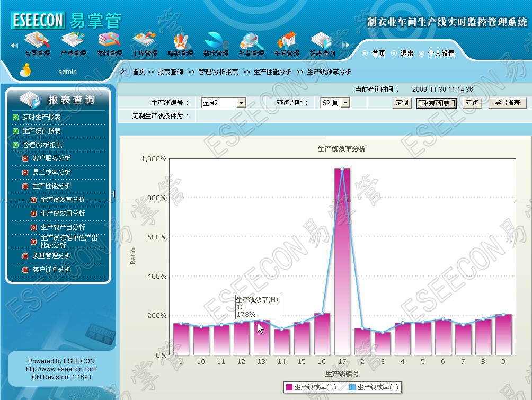Viewport: 532px width, 400px height.
Task: Expand the 实时生产报表 tree node
Action: point(16,117)
